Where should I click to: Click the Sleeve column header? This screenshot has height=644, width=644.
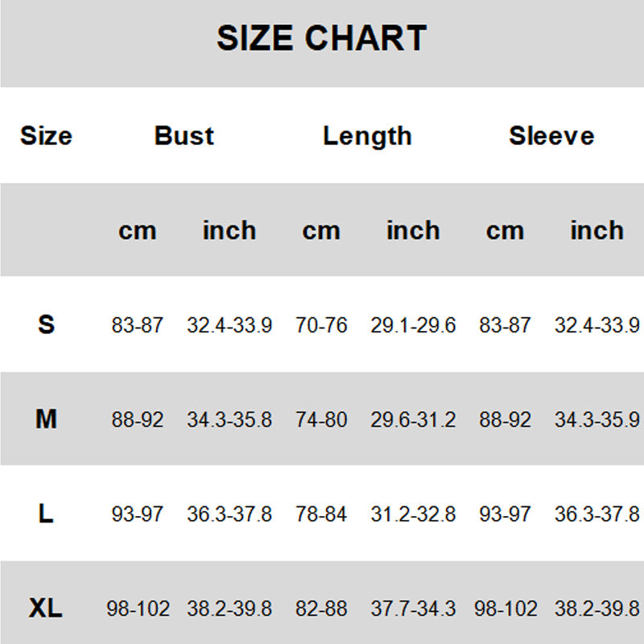pyautogui.click(x=551, y=135)
